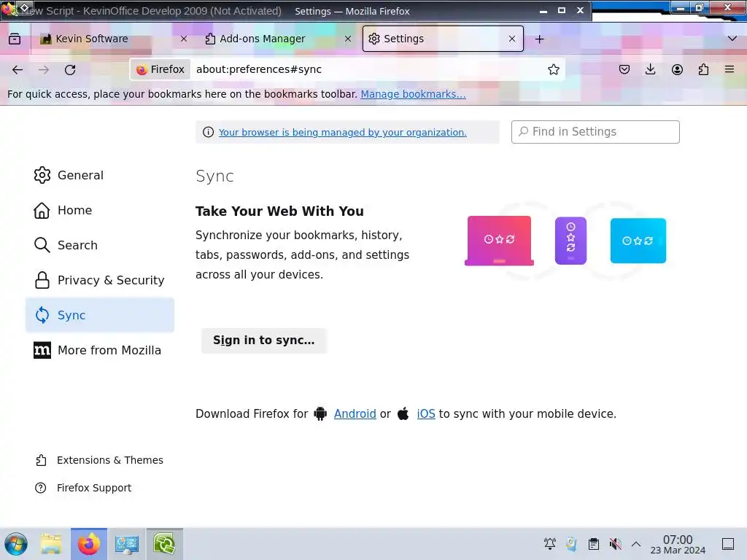
Task: Open the Extensions puzzle icon in toolbar
Action: tap(703, 69)
